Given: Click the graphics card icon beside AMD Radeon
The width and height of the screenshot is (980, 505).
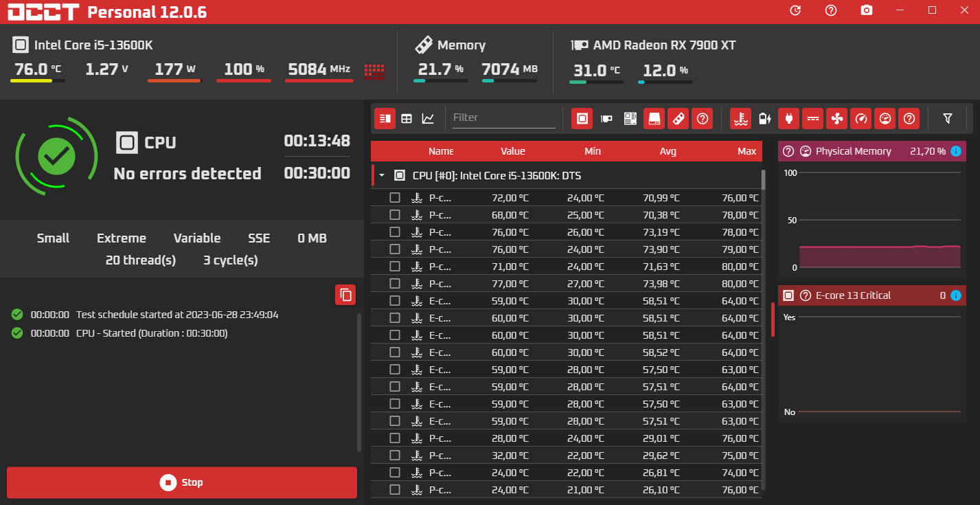Looking at the screenshot, I should point(580,45).
